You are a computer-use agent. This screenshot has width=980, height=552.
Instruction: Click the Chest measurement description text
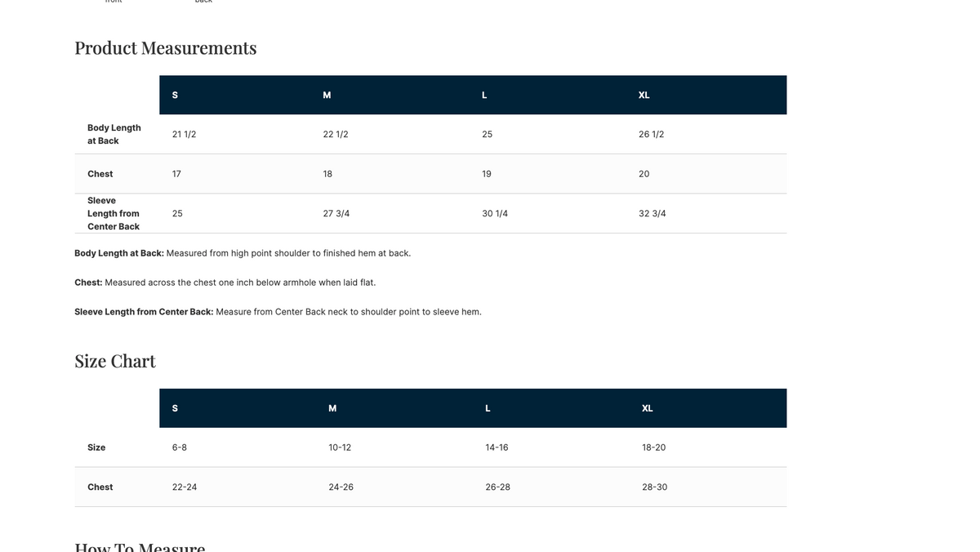225,283
